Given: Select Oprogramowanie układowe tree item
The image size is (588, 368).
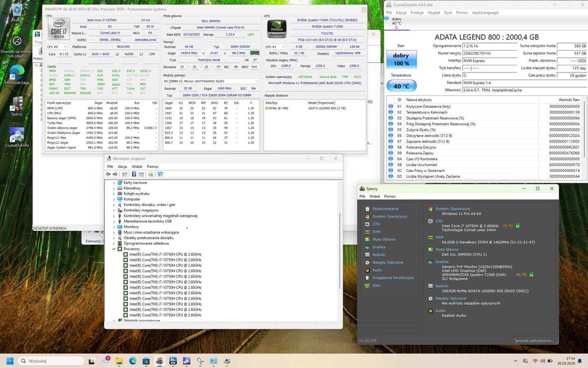Looking at the screenshot, I should point(146,243).
